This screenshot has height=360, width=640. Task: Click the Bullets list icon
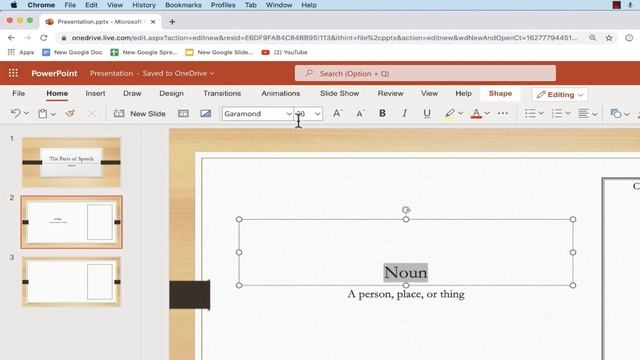point(530,113)
